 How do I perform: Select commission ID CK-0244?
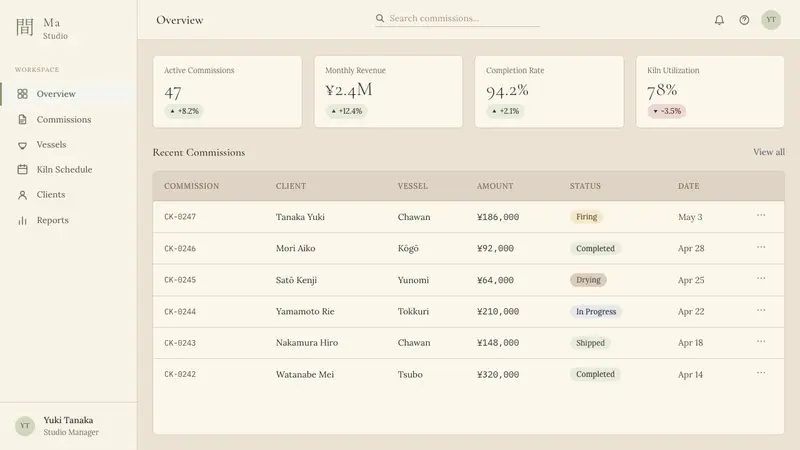(x=180, y=312)
